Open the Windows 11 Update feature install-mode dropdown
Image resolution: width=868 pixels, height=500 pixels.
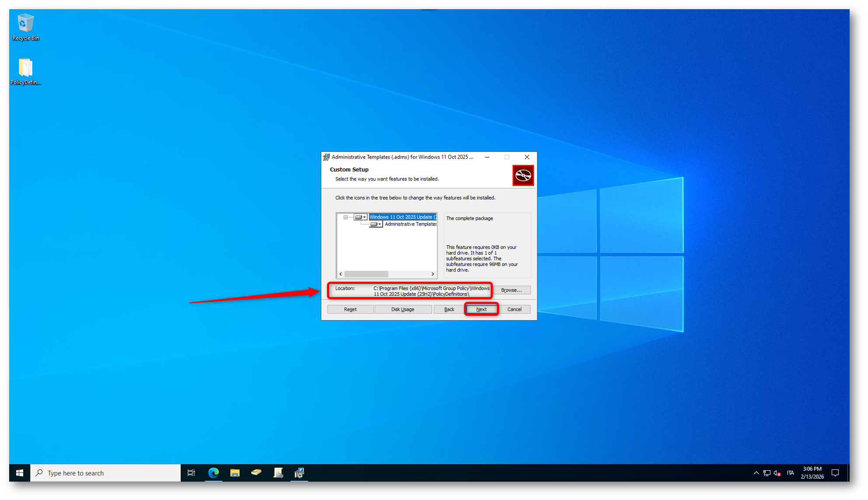point(360,217)
